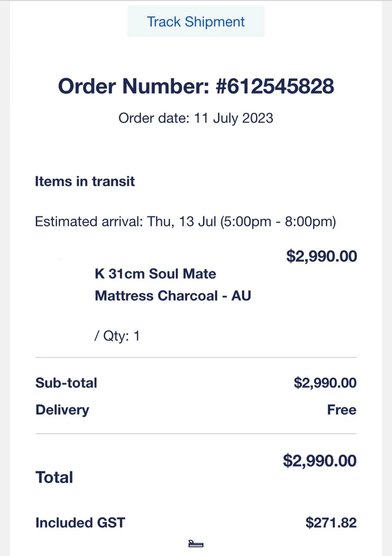Viewport: 392px width, 556px height.
Task: Click the Sub-total label
Action: coord(66,383)
